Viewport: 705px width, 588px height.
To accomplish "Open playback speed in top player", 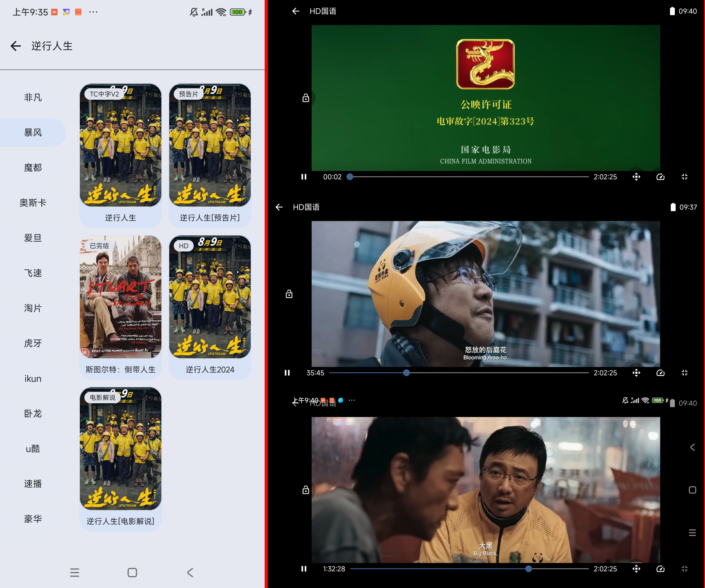I will [660, 177].
